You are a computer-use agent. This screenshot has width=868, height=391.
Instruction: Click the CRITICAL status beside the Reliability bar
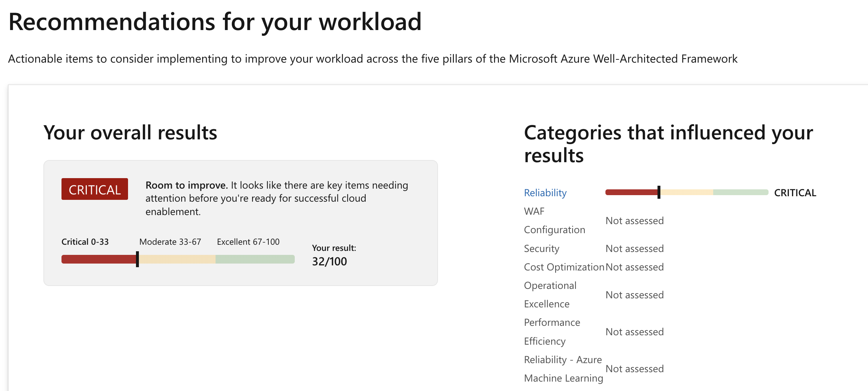tap(795, 193)
